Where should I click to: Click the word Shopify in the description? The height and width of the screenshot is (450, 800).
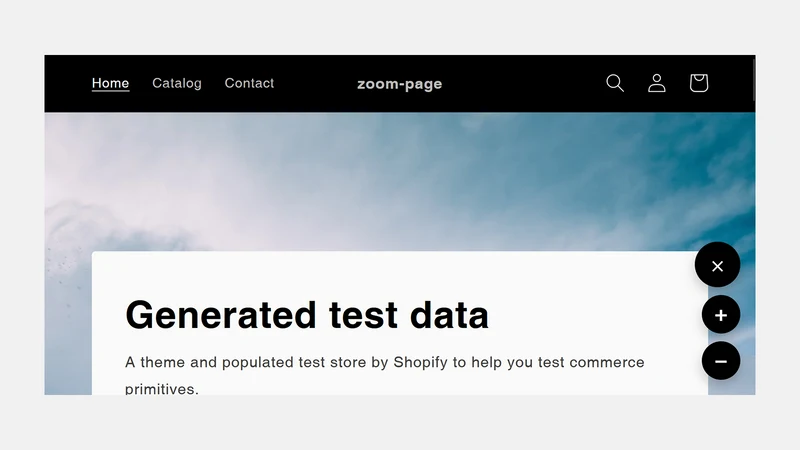[x=420, y=363]
